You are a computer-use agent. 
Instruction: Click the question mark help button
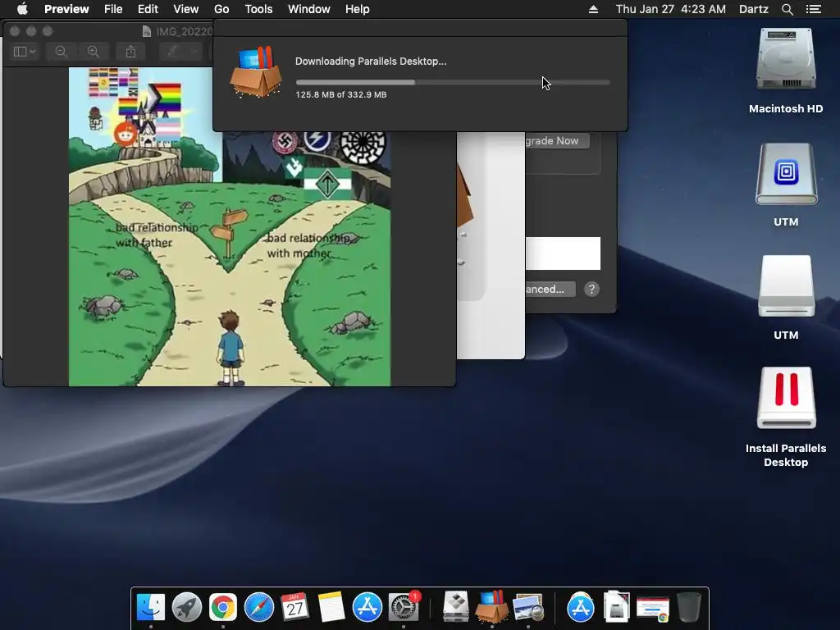(x=591, y=290)
